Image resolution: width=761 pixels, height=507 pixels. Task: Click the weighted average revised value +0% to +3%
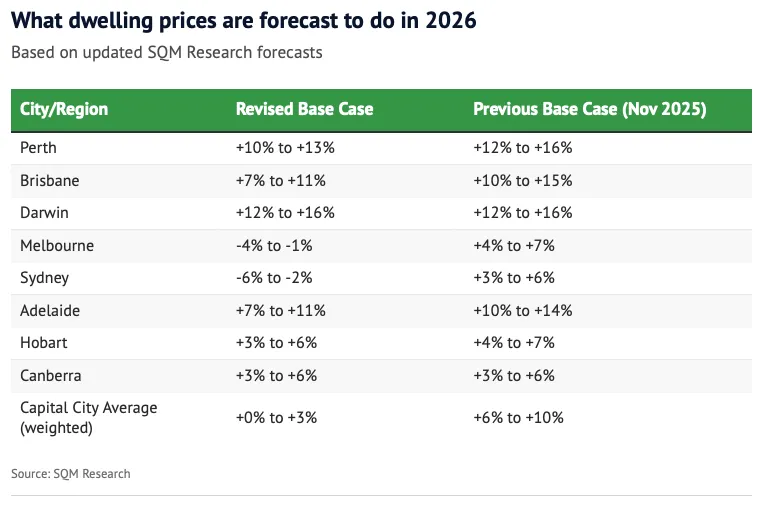(x=276, y=417)
